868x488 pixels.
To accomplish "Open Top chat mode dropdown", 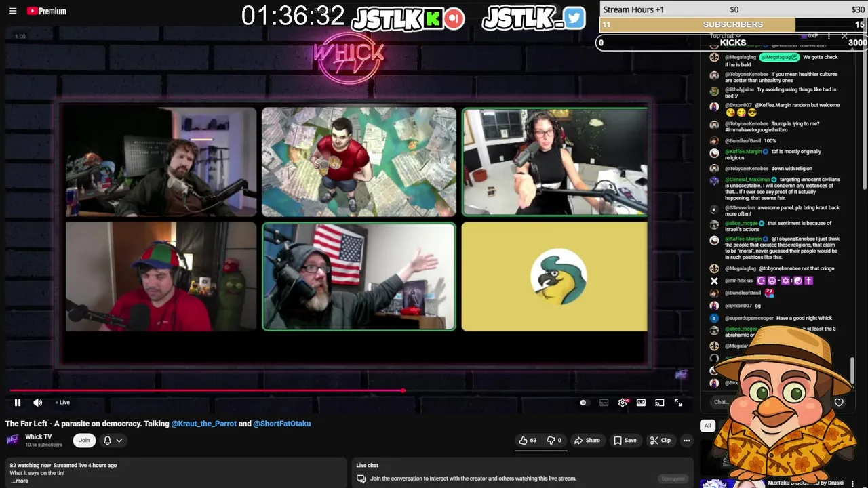I will coord(724,36).
